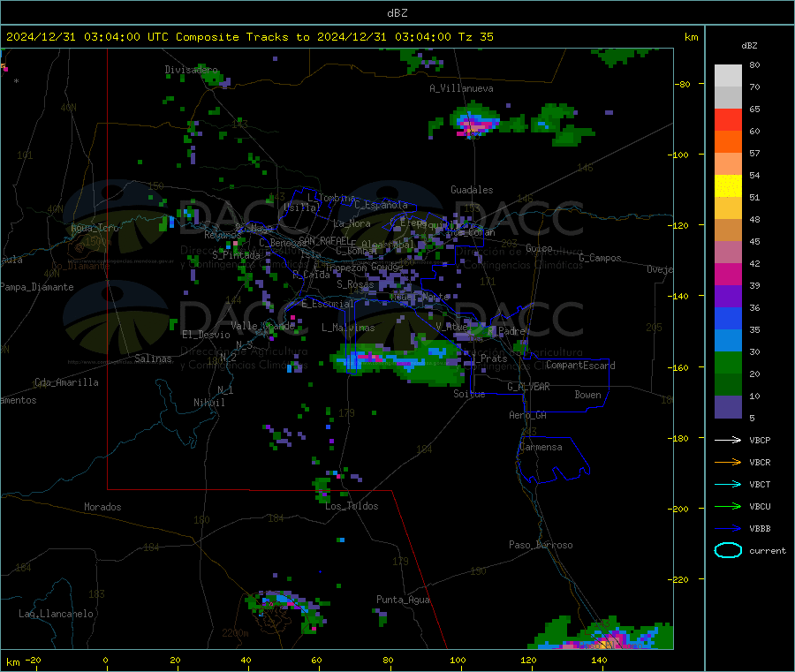The image size is (795, 672).
Task: Click the 'Bowen' map label
Action: click(587, 395)
